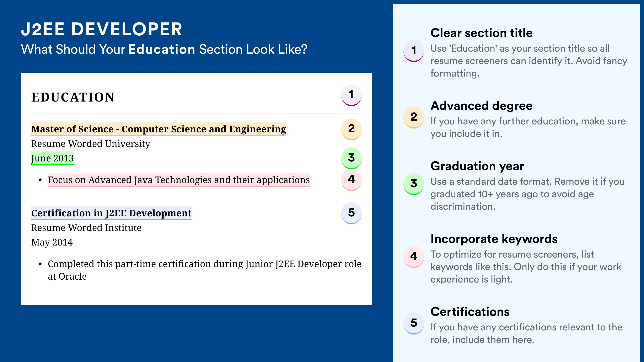Click orange badge 2 beside Master of Science
This screenshot has width=644, height=362.
(351, 128)
